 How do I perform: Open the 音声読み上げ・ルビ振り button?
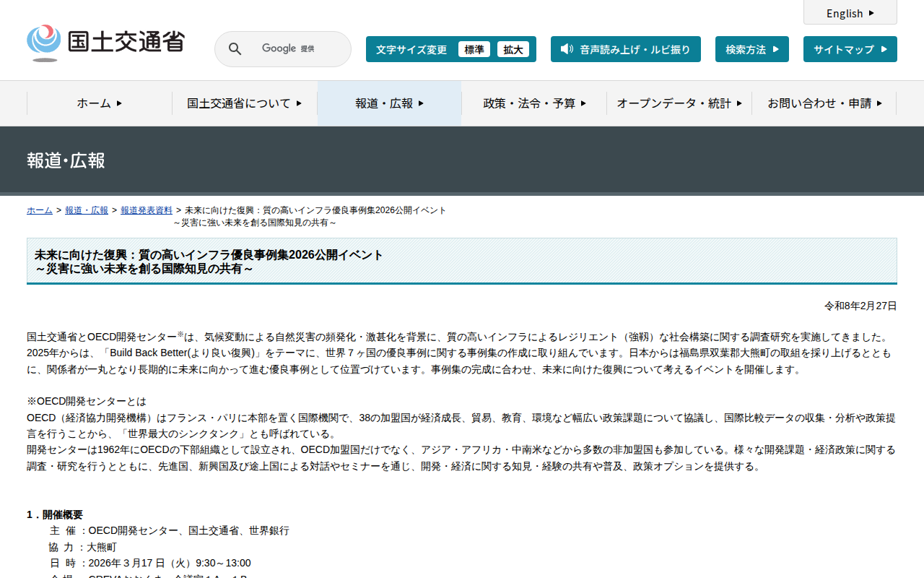(x=626, y=49)
